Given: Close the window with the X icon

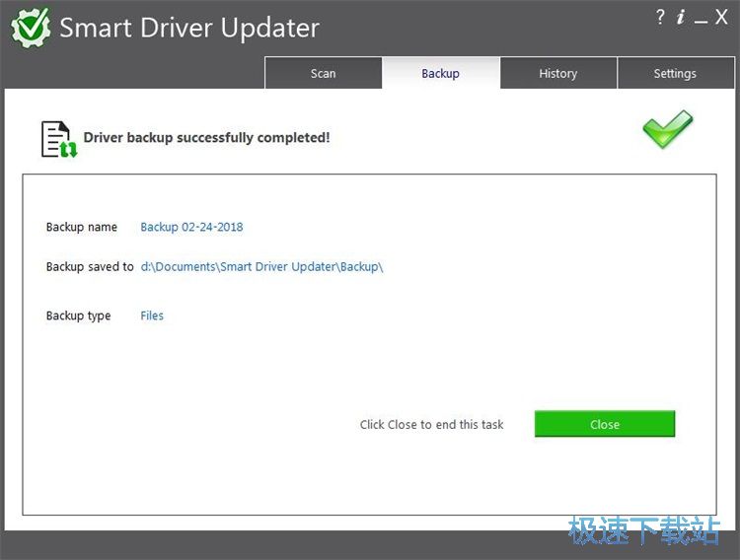Looking at the screenshot, I should 721,18.
